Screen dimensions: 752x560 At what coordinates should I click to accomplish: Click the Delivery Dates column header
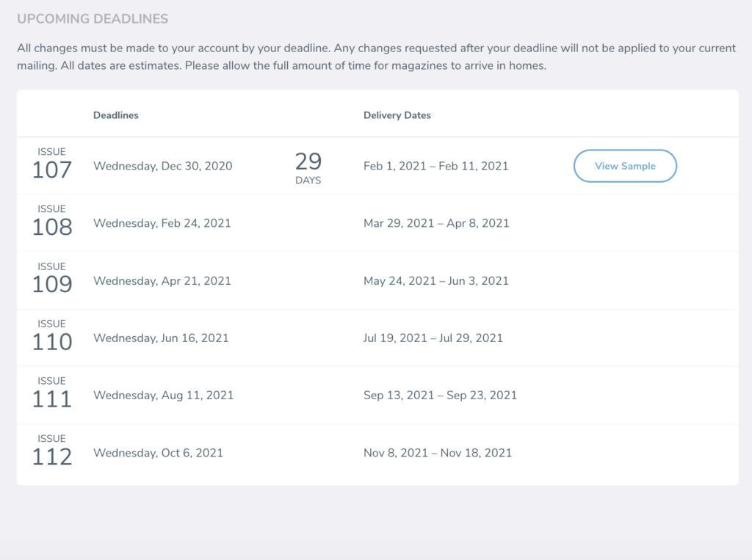pos(397,115)
